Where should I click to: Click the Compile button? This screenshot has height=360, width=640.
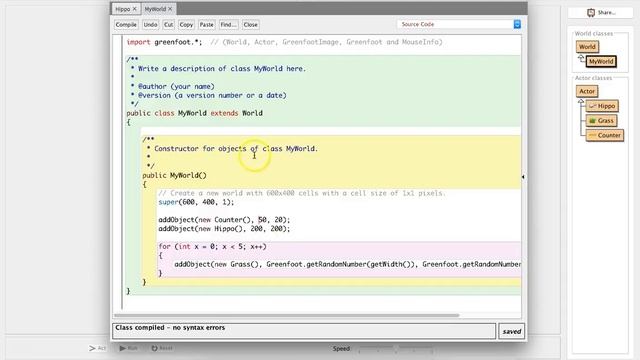point(126,24)
